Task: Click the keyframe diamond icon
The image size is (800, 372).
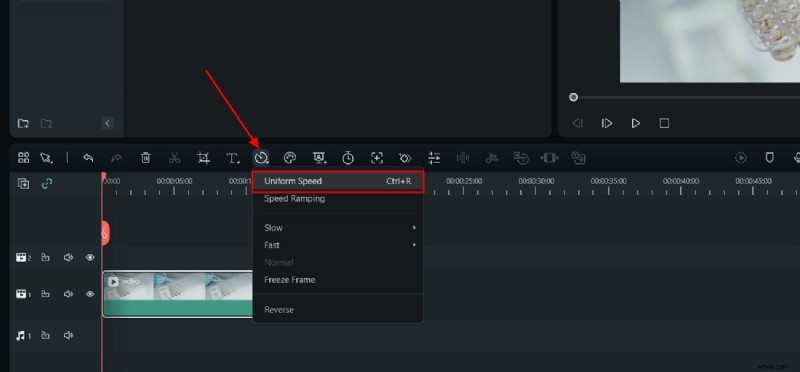Action: pyautogui.click(x=405, y=158)
